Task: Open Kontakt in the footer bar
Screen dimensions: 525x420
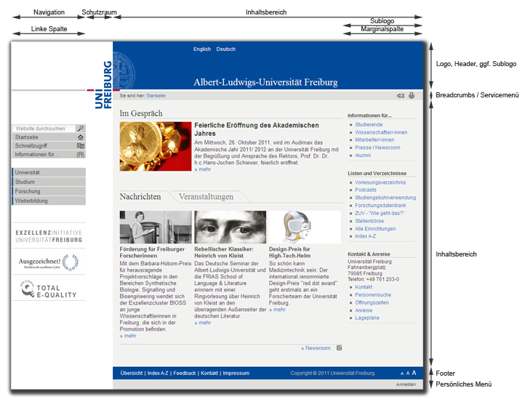Action: point(209,373)
